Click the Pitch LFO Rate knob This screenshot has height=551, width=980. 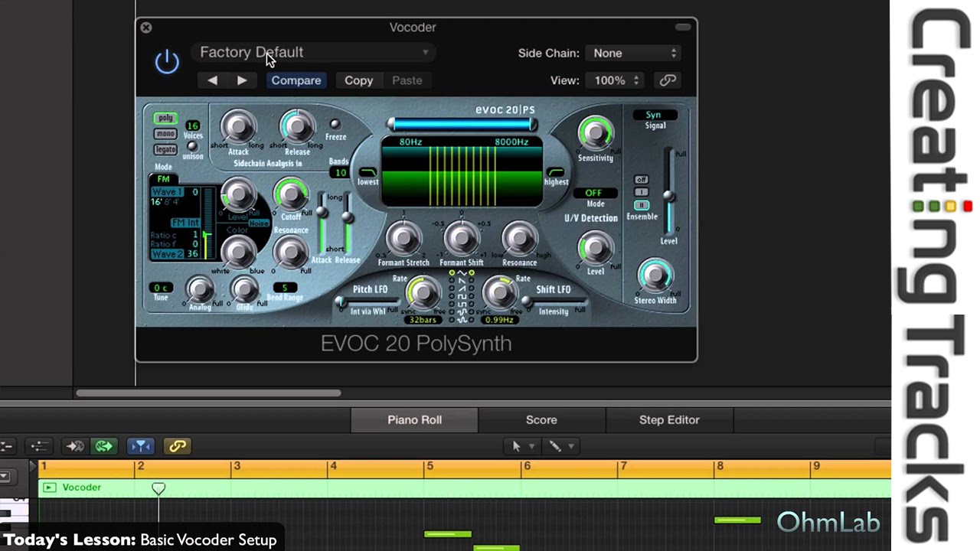click(422, 292)
